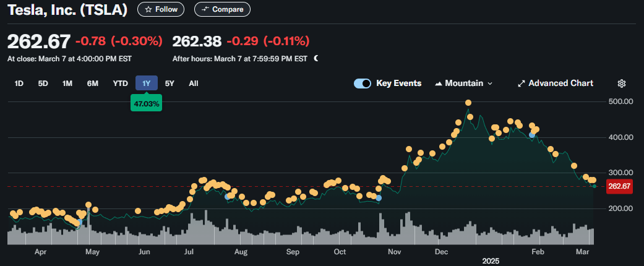
Task: Switch to the 1M range
Action: click(x=67, y=84)
